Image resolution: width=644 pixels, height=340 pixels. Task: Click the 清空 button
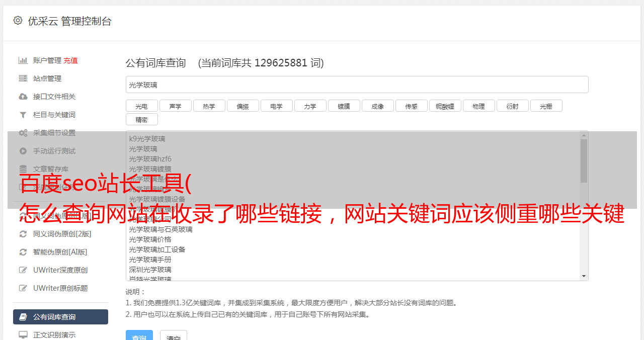point(174,335)
